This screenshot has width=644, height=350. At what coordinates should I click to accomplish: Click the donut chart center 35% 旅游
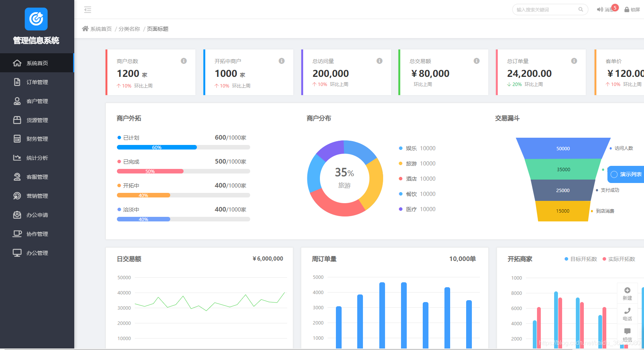point(345,178)
